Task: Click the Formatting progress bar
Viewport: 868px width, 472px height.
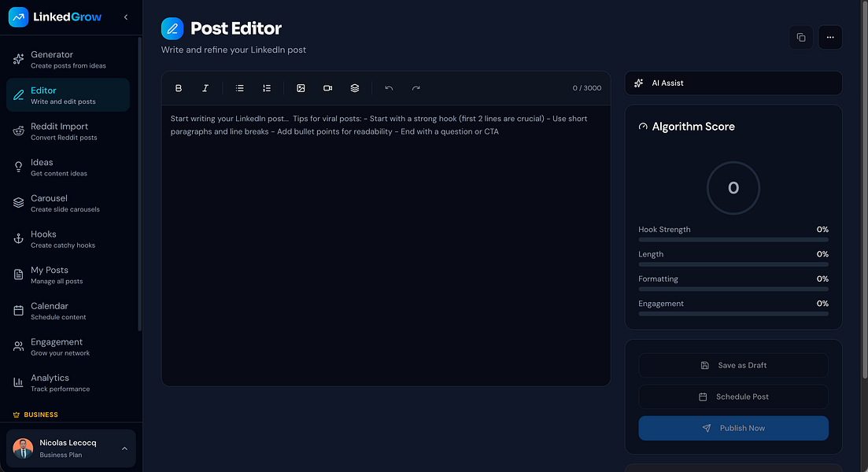Action: coord(733,289)
